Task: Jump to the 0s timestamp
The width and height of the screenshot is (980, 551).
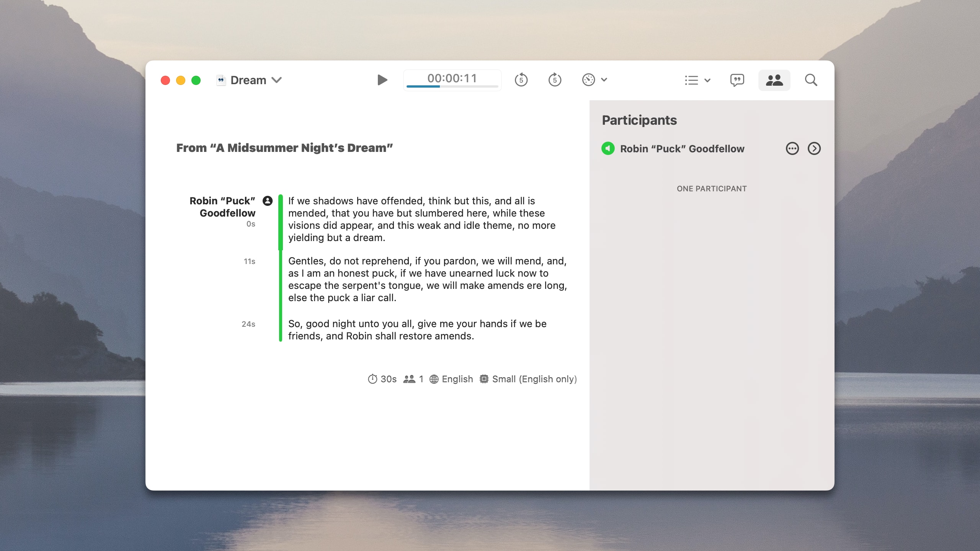Action: (251, 224)
